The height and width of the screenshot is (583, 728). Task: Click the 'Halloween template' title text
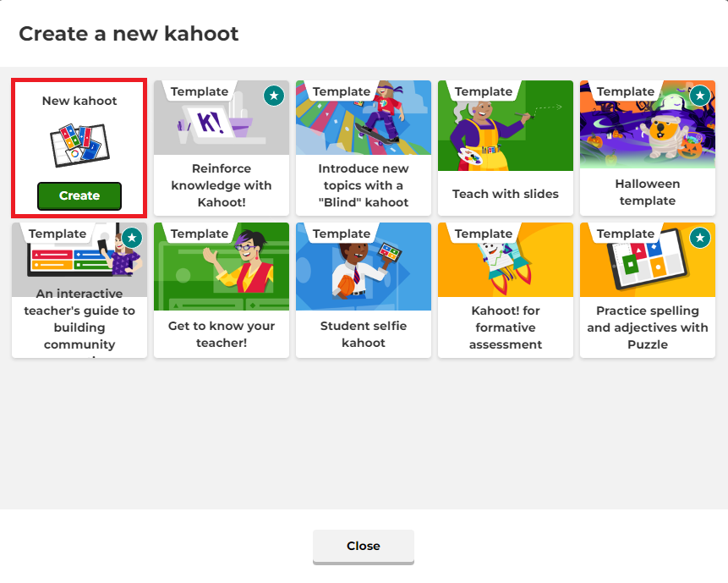[648, 192]
